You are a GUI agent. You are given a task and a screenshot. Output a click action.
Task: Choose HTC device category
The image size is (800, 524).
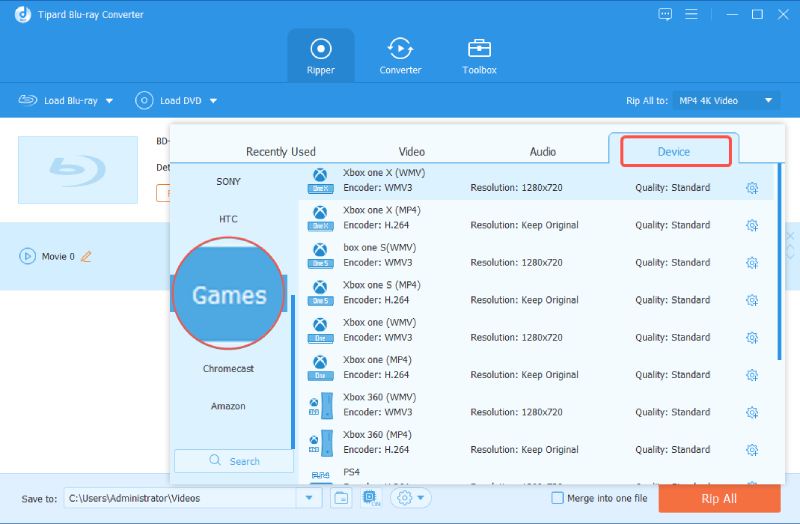point(228,219)
